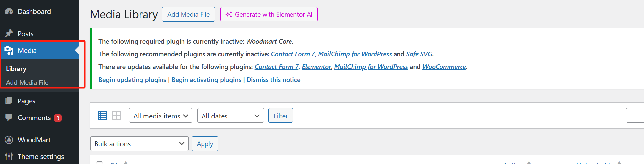This screenshot has width=644, height=164.
Task: Click the Filter button
Action: point(281,116)
